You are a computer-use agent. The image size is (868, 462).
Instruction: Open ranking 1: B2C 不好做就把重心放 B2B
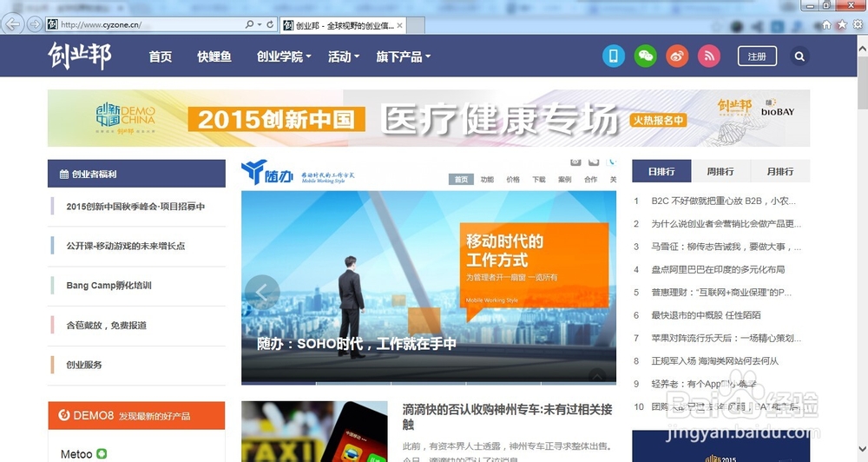click(723, 201)
